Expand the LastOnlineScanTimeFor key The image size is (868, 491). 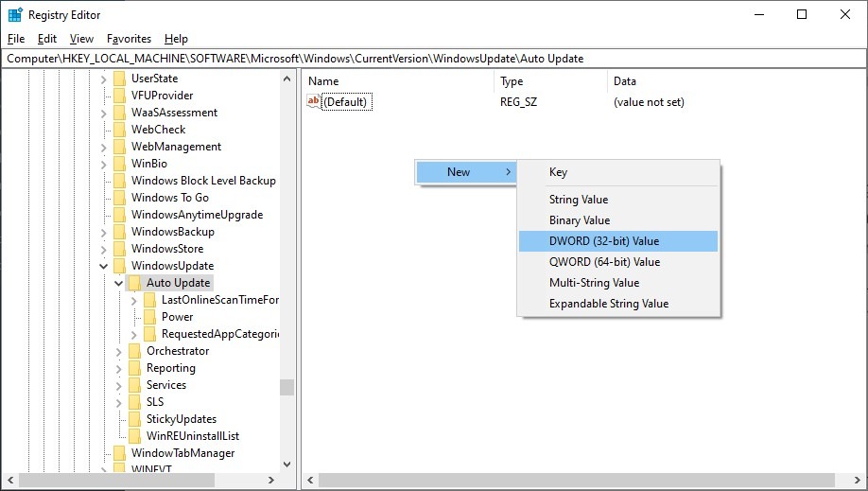pyautogui.click(x=133, y=301)
